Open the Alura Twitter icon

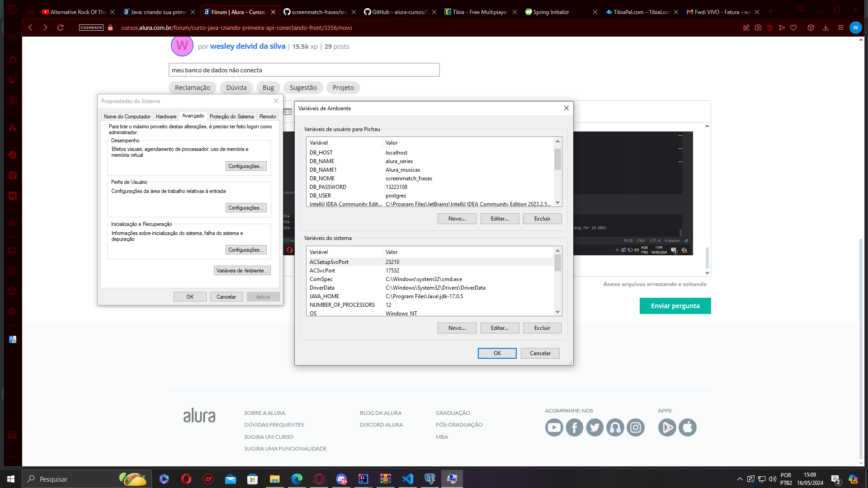pos(594,427)
